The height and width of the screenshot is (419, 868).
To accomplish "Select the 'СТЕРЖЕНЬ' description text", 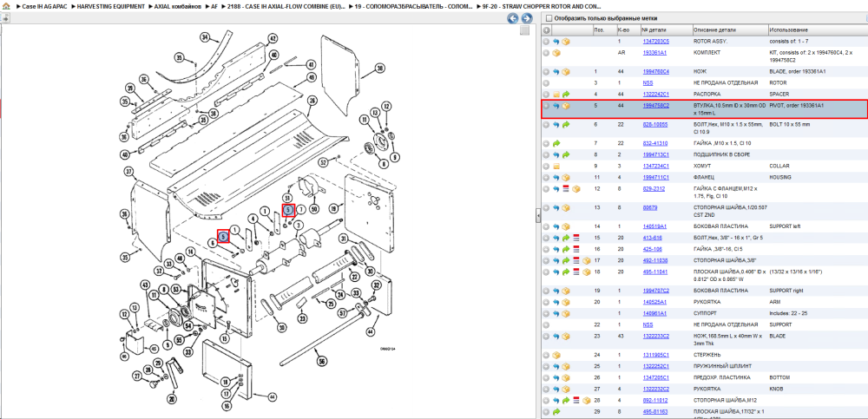I will 707,355.
